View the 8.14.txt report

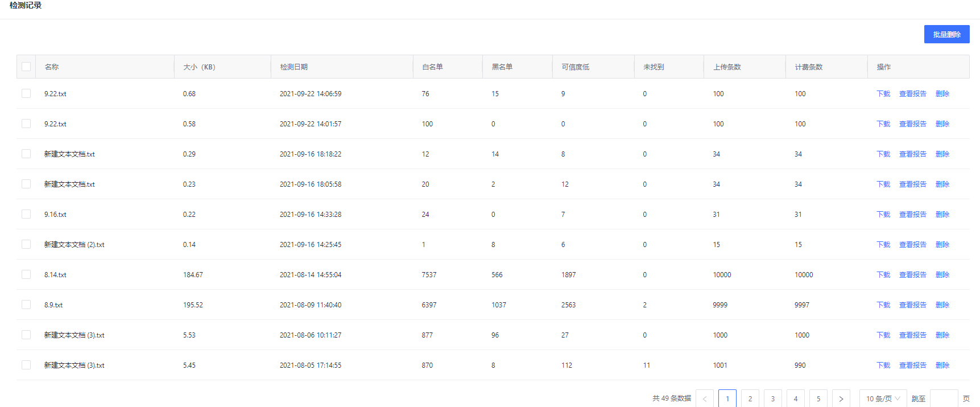tap(913, 275)
